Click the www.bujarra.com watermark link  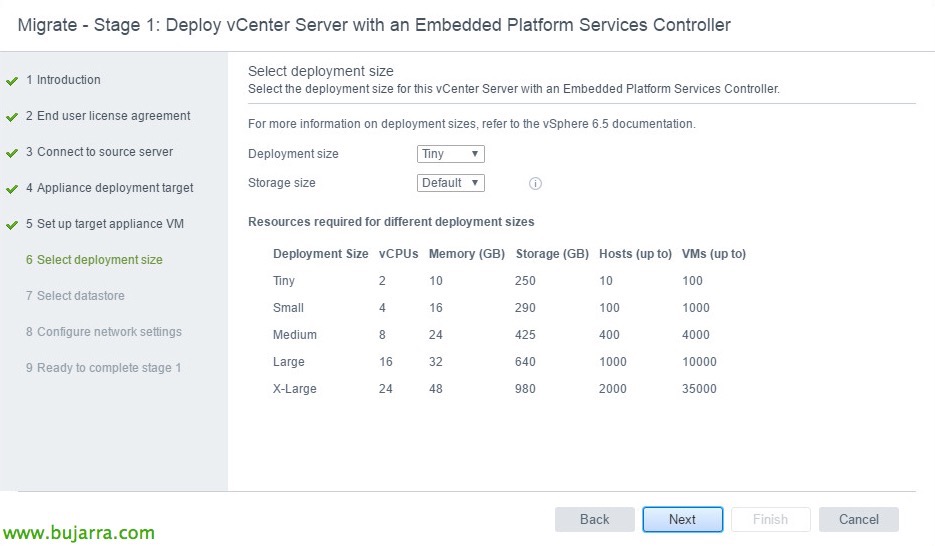point(78,533)
